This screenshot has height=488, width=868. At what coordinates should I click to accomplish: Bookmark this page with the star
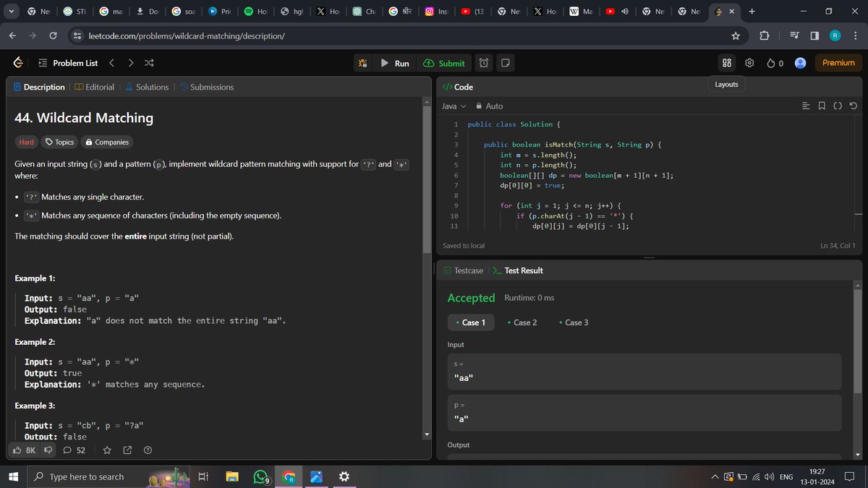coord(736,36)
